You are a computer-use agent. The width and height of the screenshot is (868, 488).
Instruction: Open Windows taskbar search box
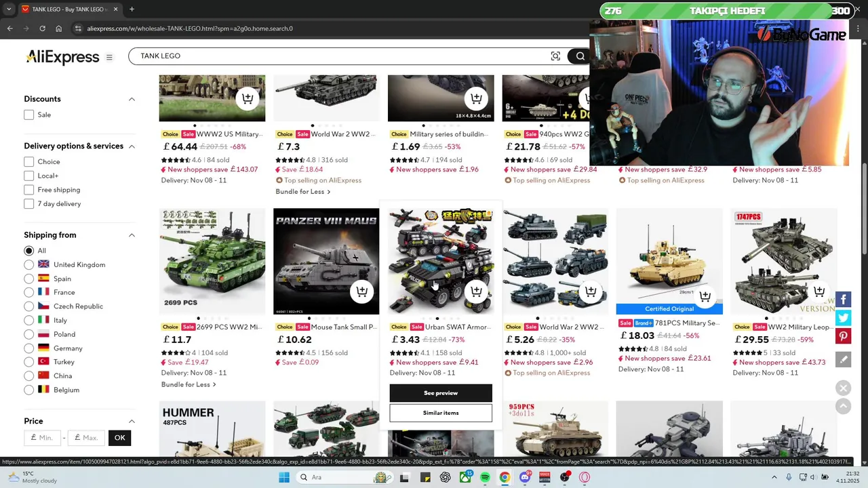346,477
